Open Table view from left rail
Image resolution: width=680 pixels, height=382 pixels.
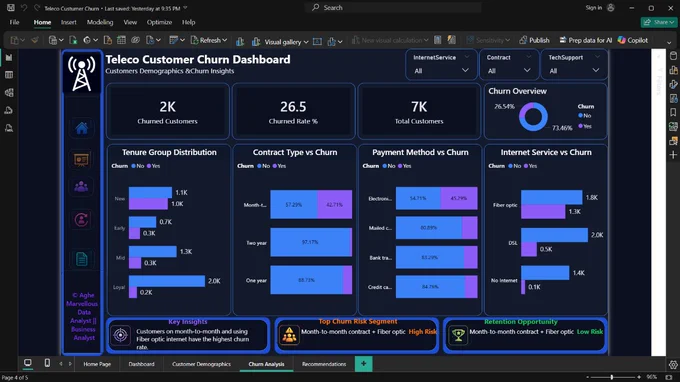[x=9, y=75]
